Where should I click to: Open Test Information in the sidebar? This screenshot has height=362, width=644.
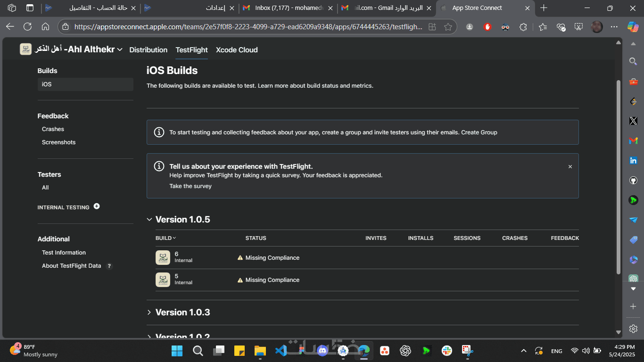click(x=64, y=253)
